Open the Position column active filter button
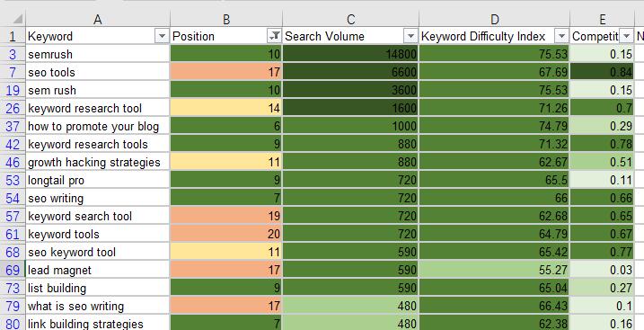Viewport: 644px width, 330px height. click(x=274, y=37)
